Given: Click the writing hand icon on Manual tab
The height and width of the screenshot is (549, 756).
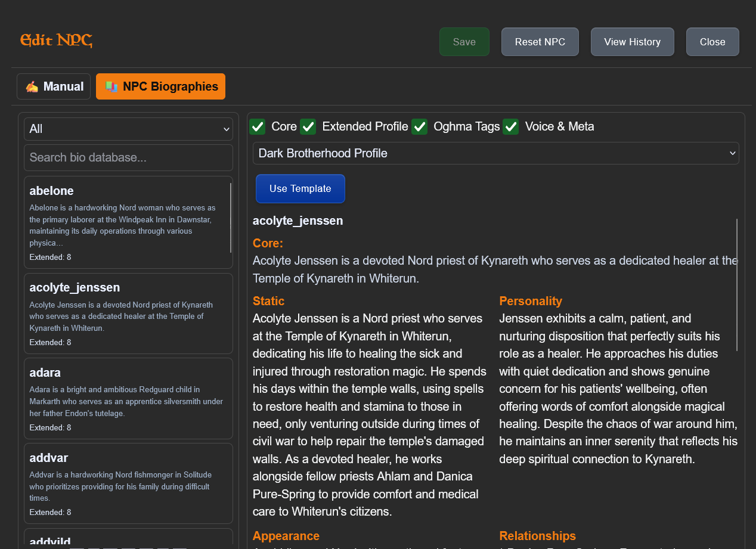Looking at the screenshot, I should 32,87.
